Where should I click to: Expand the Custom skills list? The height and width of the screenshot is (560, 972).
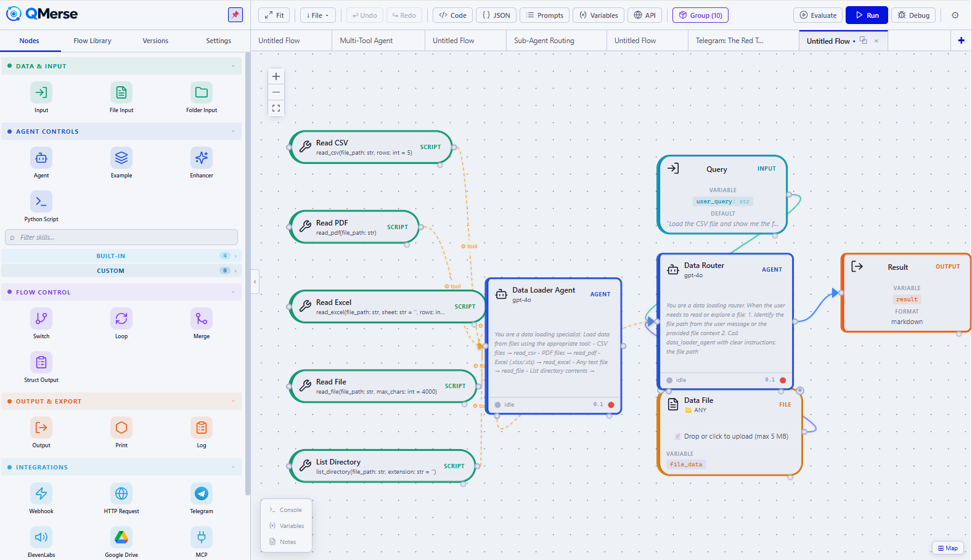click(x=120, y=270)
